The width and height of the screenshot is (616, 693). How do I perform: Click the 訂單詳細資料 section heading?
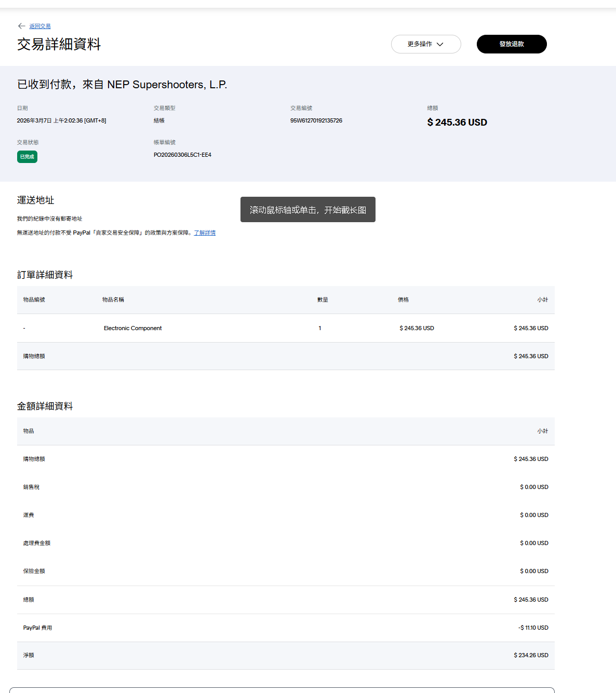[45, 275]
